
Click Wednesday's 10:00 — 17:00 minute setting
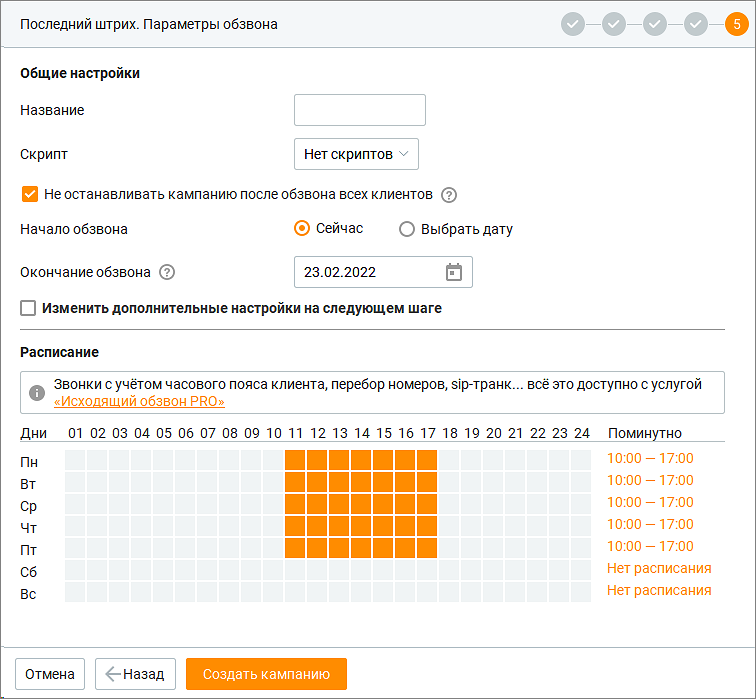650,502
